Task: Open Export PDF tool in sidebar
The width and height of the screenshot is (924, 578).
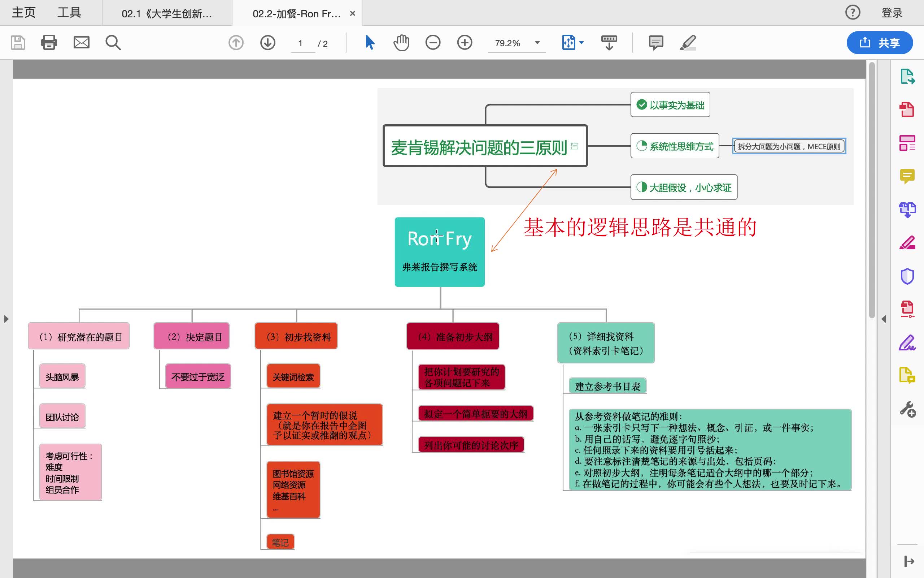Action: [x=907, y=77]
